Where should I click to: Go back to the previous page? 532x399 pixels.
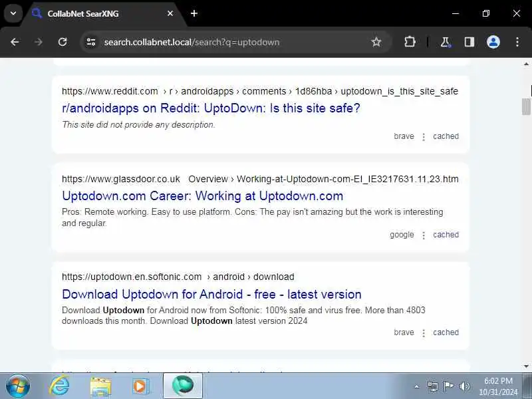point(15,42)
